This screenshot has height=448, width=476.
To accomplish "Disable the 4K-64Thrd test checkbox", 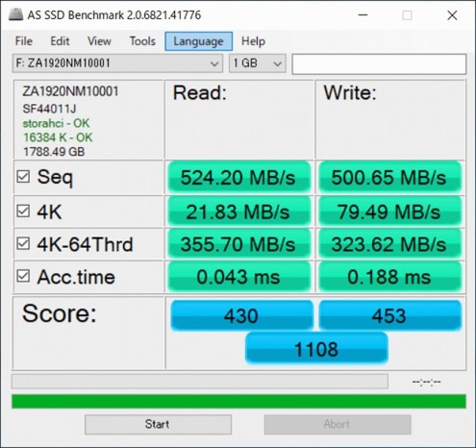I will (23, 244).
